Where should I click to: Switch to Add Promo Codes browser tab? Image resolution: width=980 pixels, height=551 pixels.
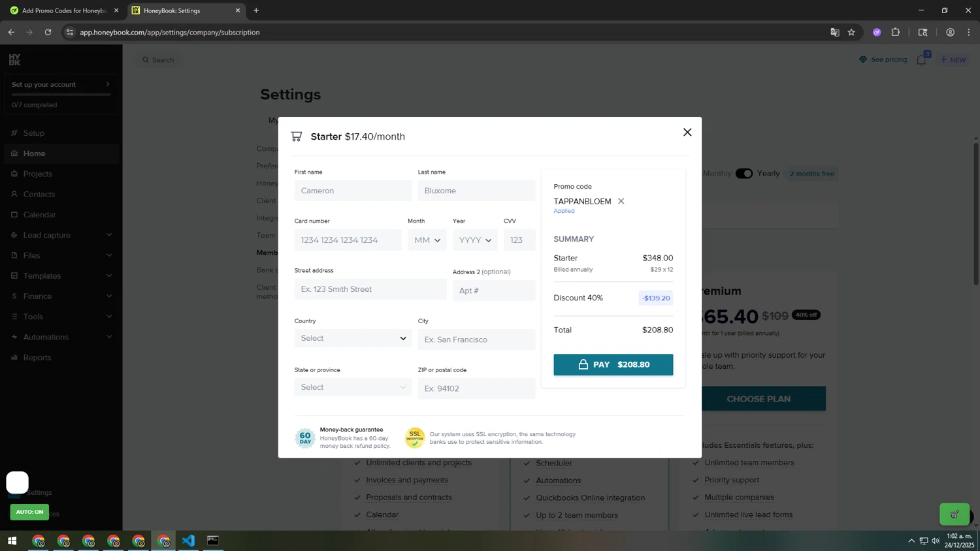pyautogui.click(x=64, y=10)
